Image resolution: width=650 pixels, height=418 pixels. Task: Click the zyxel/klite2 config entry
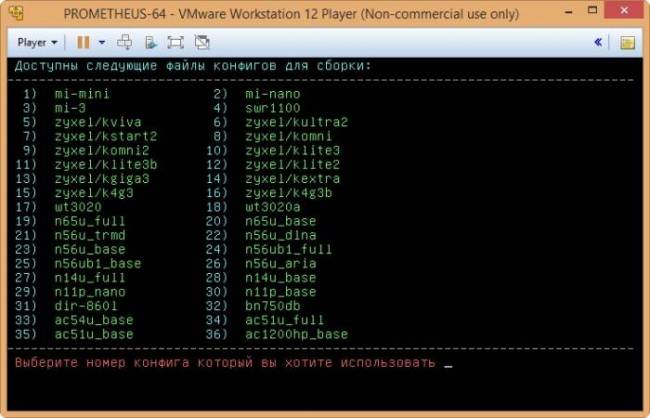click(293, 165)
